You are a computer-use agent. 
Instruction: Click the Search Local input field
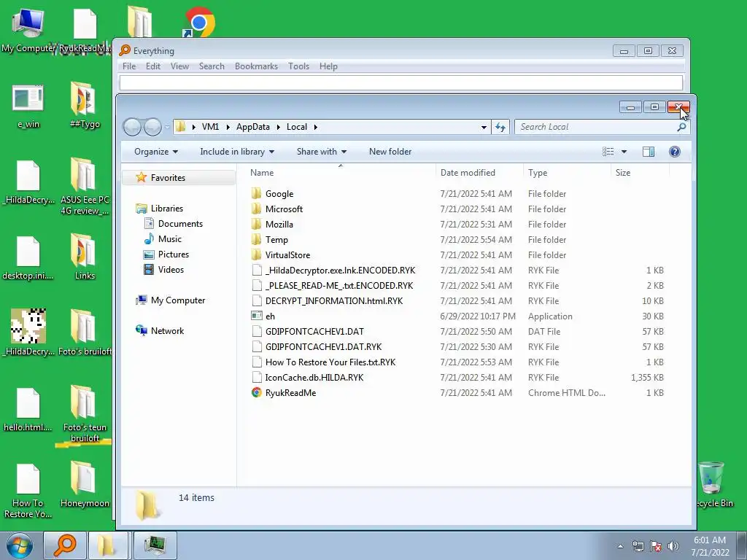coord(595,127)
